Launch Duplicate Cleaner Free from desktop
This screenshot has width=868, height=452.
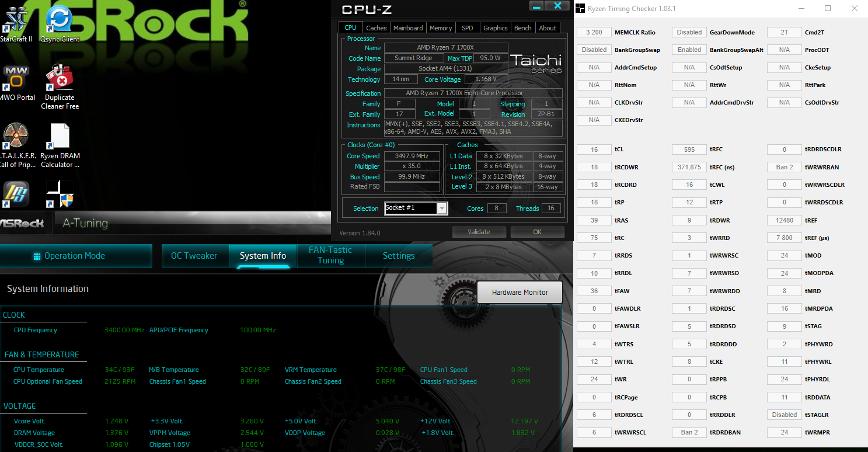click(60, 86)
